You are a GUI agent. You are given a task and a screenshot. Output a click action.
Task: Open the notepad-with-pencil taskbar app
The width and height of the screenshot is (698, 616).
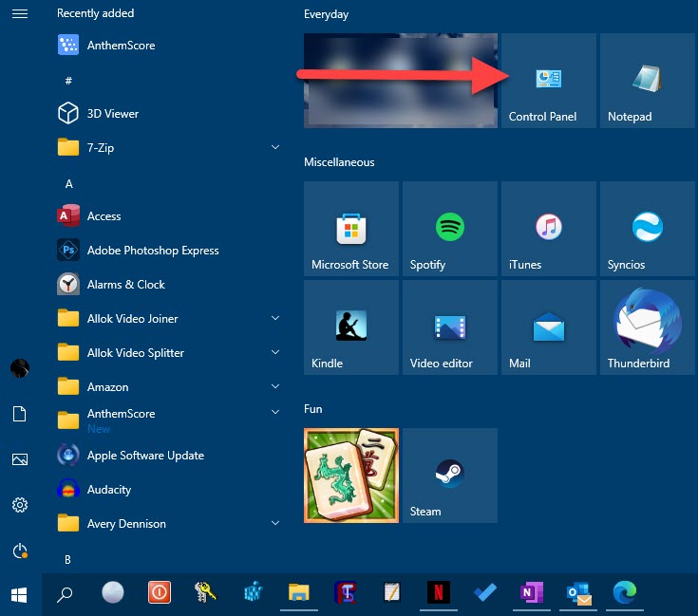tap(391, 593)
